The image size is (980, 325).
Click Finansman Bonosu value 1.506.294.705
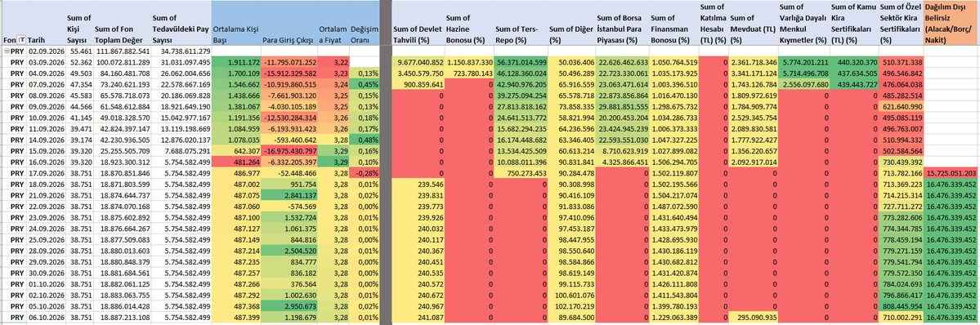(x=673, y=162)
